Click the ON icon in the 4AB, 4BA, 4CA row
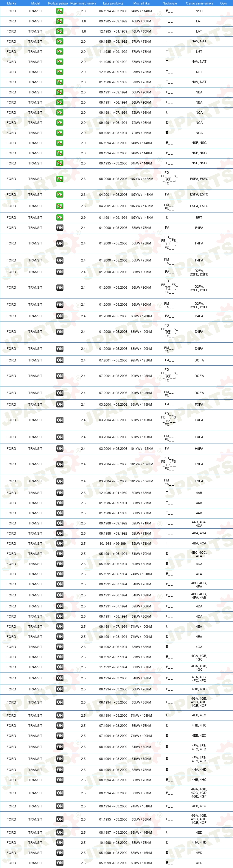The width and height of the screenshot is (233, 868). tap(60, 523)
